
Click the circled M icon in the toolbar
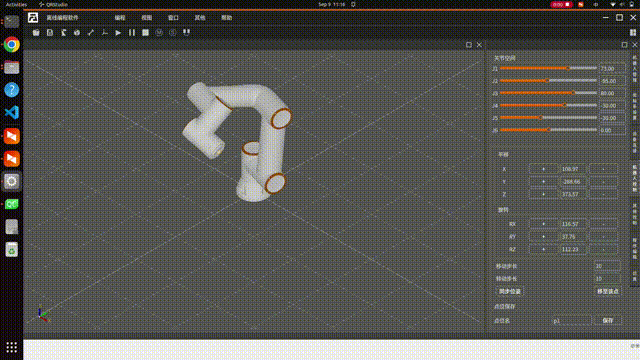pyautogui.click(x=159, y=33)
